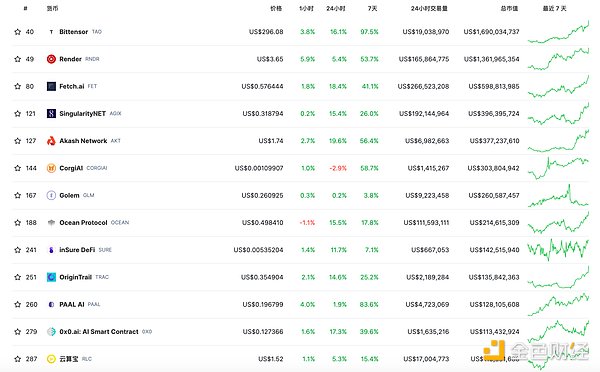Sort by 7-day change column header

372,8
